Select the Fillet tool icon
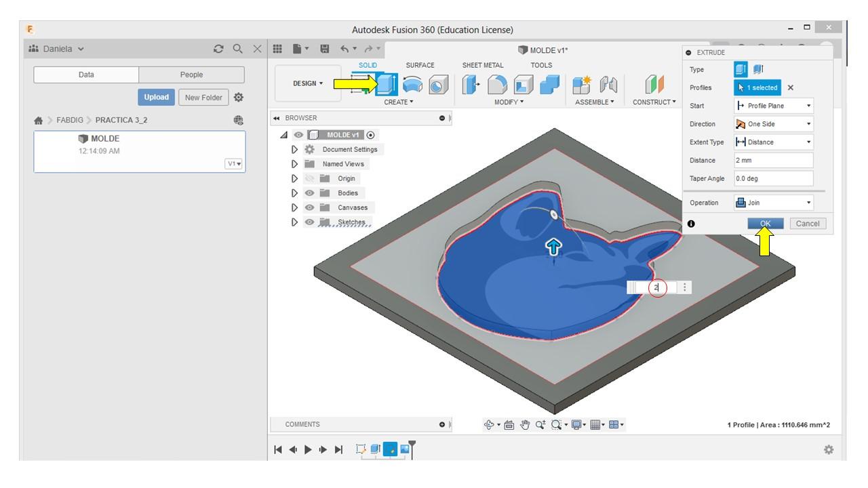The height and width of the screenshot is (488, 868). pyautogui.click(x=496, y=84)
